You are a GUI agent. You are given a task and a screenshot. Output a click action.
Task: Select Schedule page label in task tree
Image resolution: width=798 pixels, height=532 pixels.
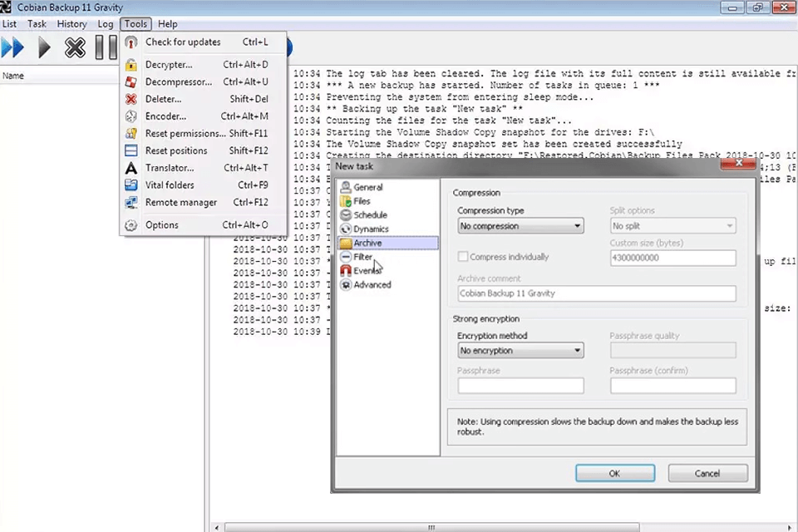click(x=370, y=214)
